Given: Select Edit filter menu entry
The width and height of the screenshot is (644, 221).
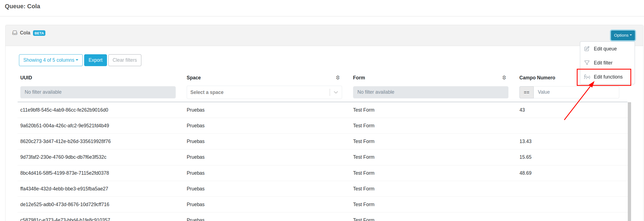Looking at the screenshot, I should coord(603,63).
